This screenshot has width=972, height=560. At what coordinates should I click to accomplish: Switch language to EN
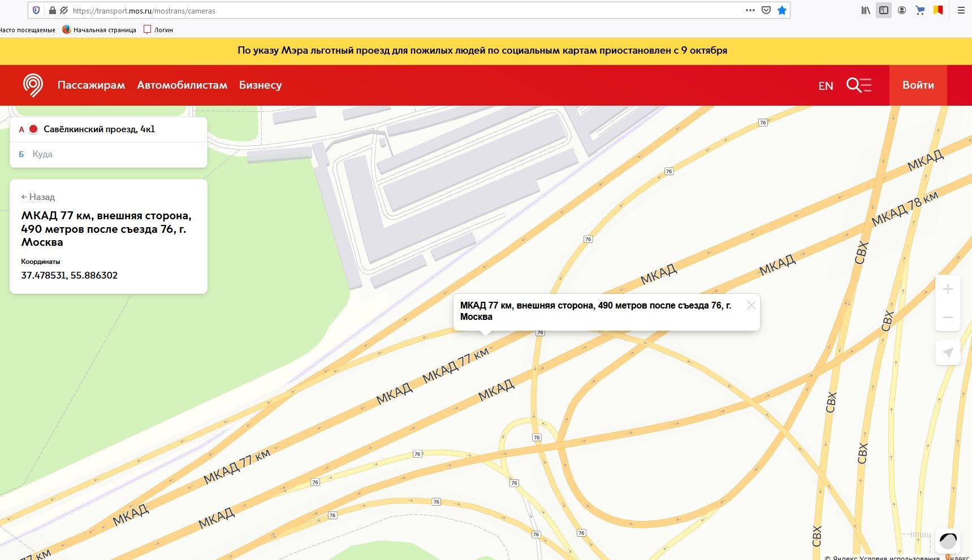[x=826, y=86]
